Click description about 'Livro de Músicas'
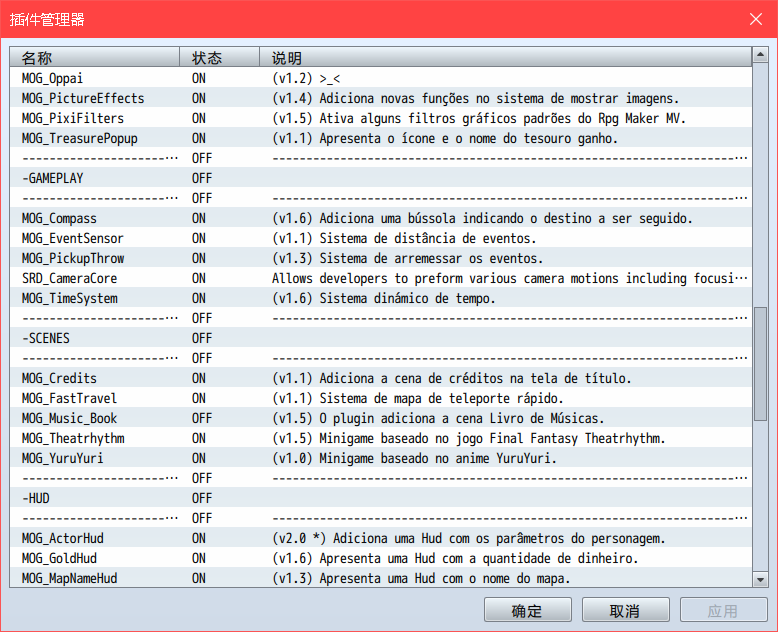This screenshot has width=778, height=632. point(438,418)
